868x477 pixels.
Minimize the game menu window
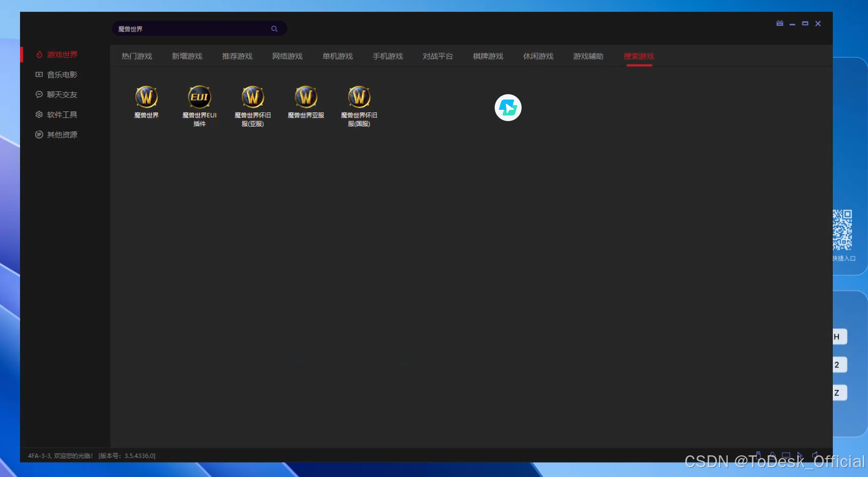coord(792,24)
